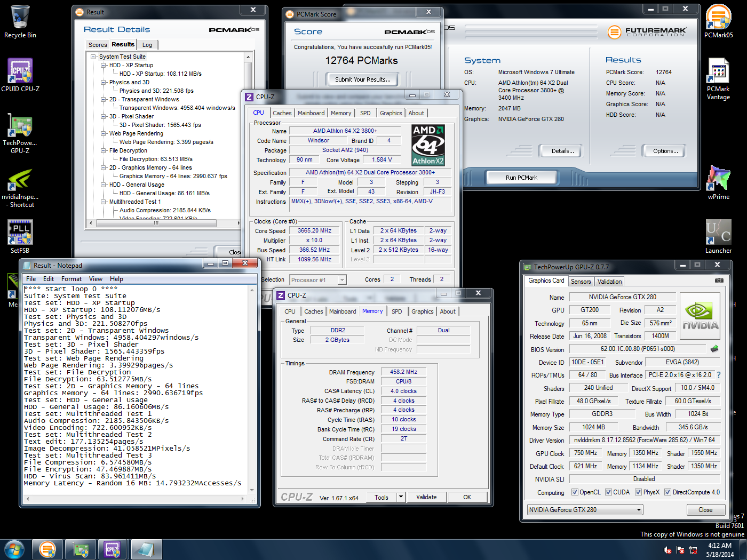747x560 pixels.
Task: Open the Sensors tab in GPU-Z
Action: [581, 282]
